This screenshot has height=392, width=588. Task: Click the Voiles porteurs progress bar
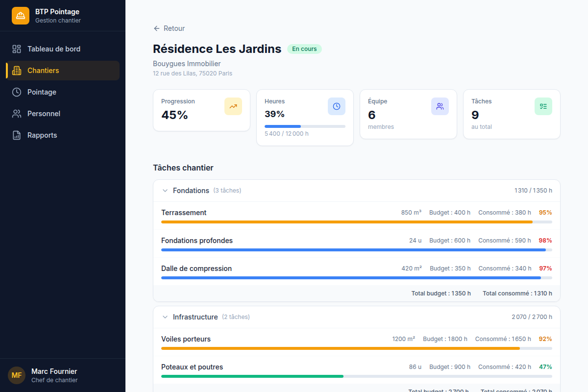[x=357, y=348]
